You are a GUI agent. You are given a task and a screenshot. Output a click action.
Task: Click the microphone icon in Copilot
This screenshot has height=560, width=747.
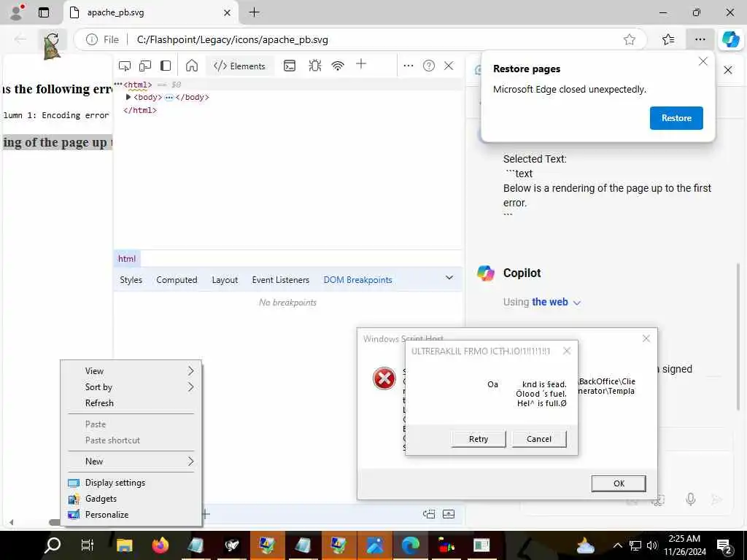[x=690, y=499]
